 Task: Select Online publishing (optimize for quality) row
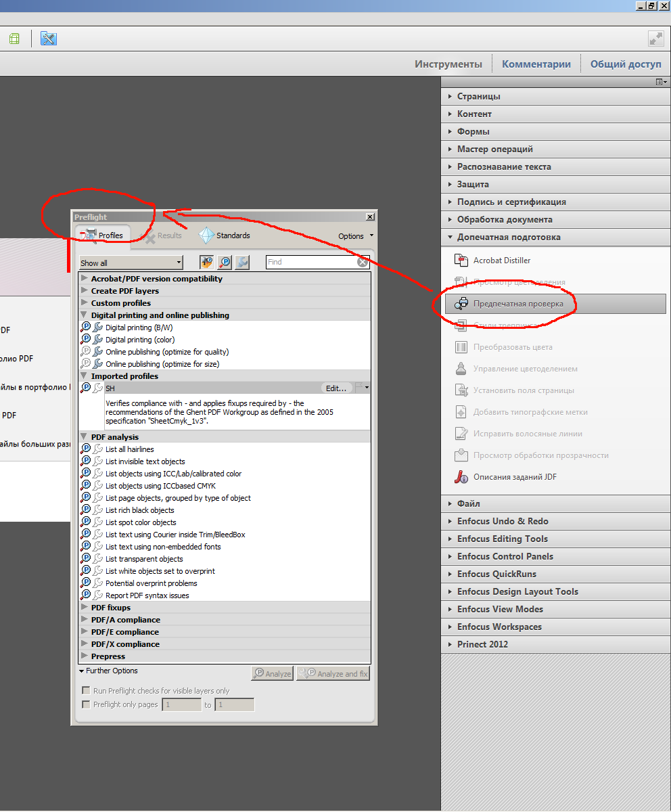pos(225,352)
